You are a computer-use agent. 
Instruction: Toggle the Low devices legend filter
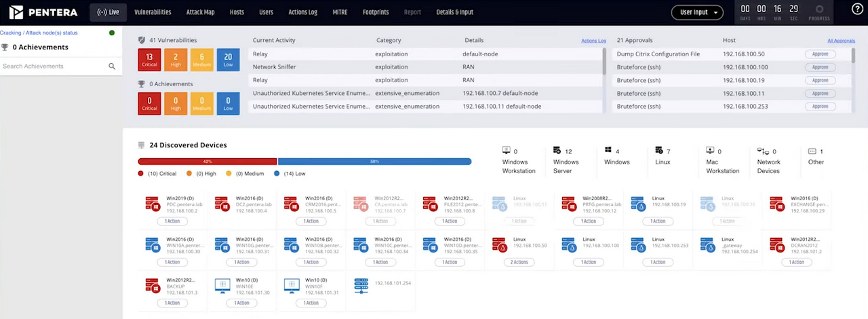[x=290, y=174]
